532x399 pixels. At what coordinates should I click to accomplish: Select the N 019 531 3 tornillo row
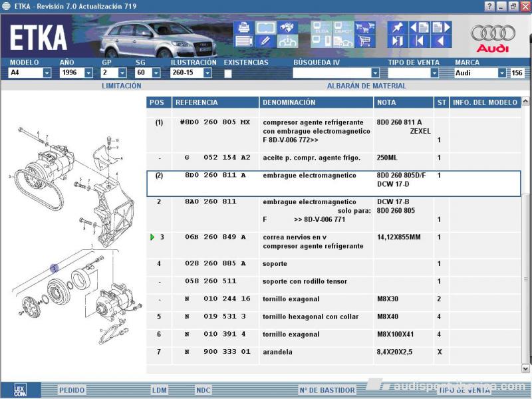click(x=334, y=321)
